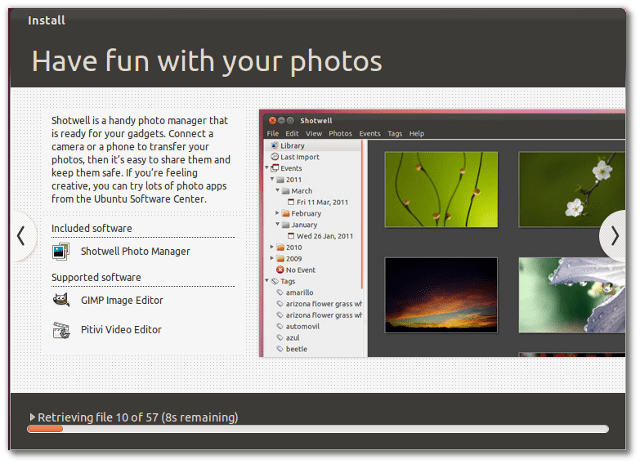Viewport: 640px width, 464px height.
Task: Click the No Event red icon
Action: point(280,270)
